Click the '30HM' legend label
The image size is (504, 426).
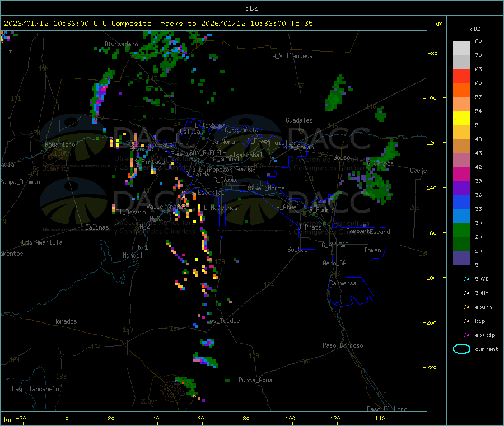(x=482, y=293)
